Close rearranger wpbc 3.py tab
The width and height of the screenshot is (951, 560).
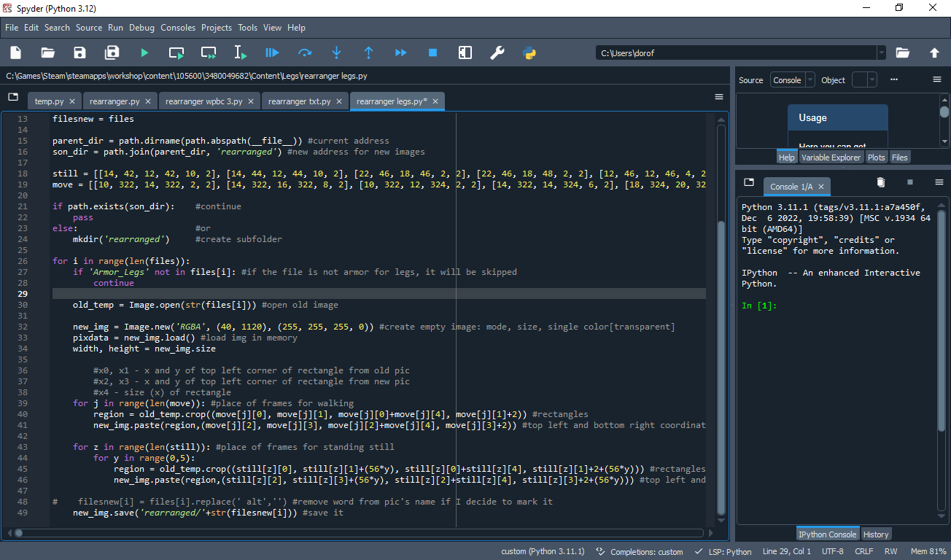(x=251, y=101)
